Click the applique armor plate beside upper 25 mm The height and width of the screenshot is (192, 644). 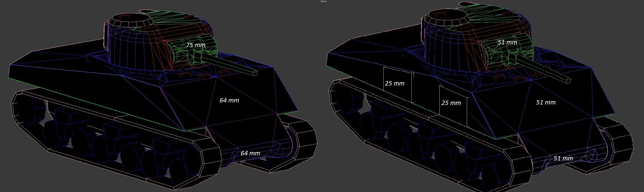[x=397, y=85]
